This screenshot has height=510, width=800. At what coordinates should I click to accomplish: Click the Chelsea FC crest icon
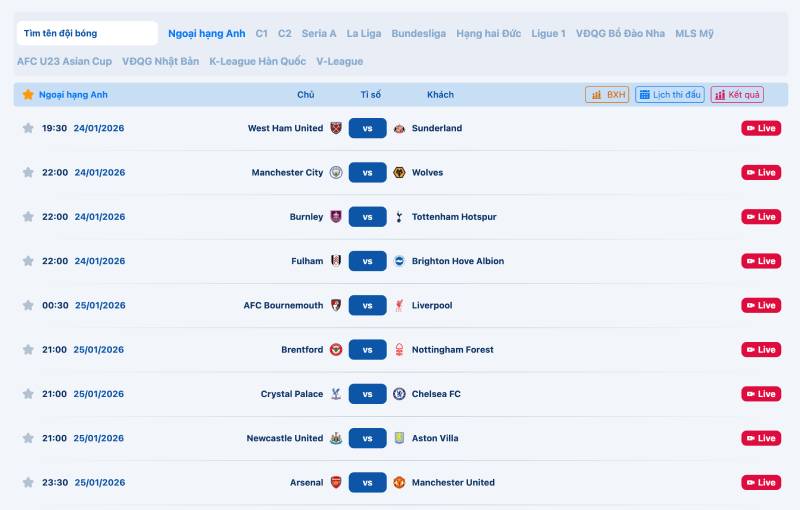coord(399,394)
